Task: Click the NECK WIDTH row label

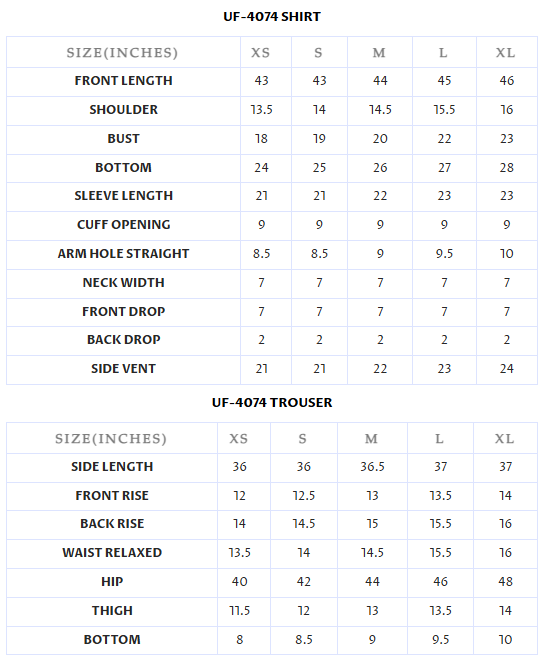Action: coord(123,282)
